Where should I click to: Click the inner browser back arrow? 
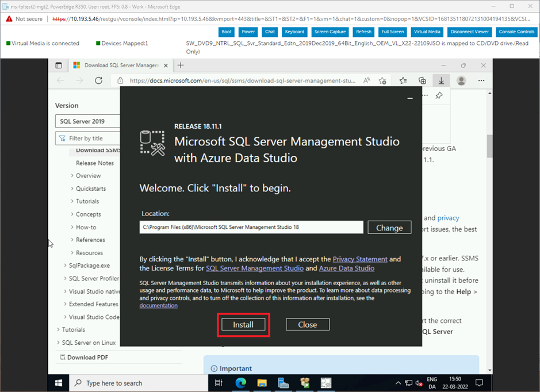click(60, 80)
